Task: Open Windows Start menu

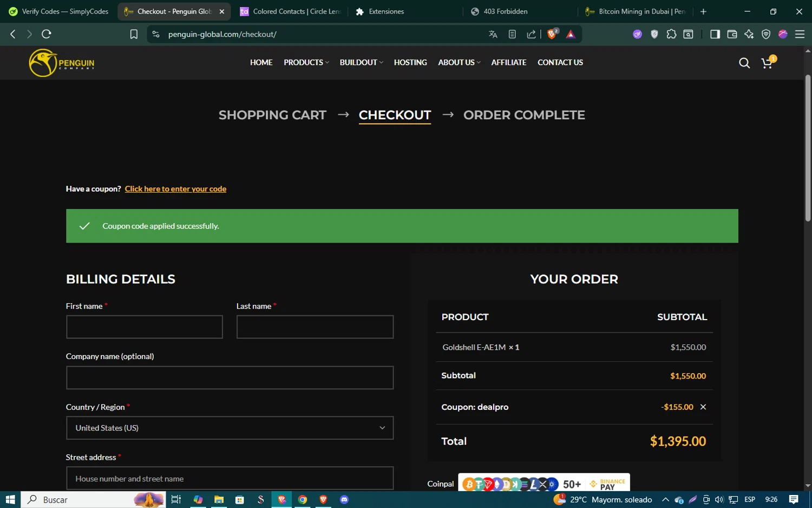Action: pos(10,499)
